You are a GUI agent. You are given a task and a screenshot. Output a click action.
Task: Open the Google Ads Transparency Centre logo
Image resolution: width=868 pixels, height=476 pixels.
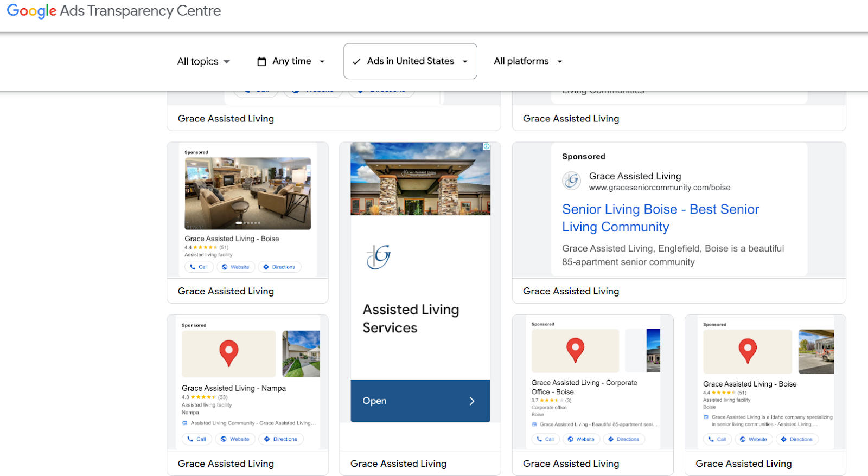114,11
